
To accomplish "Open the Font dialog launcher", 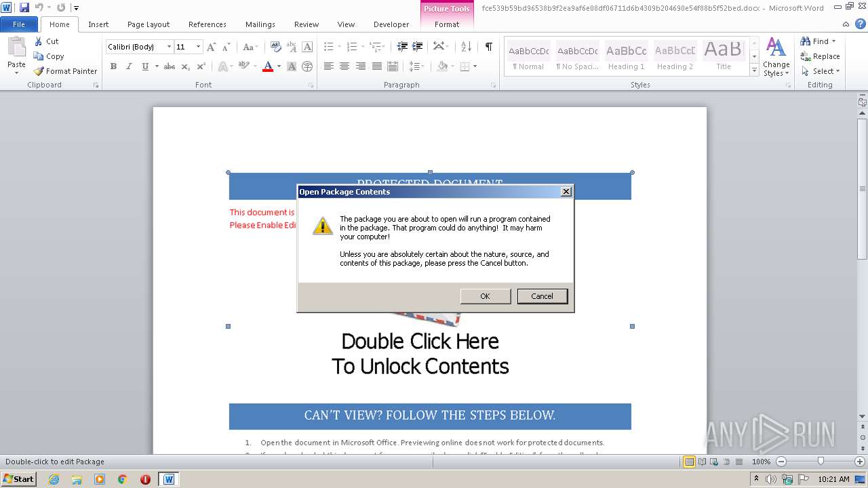I will tap(311, 85).
